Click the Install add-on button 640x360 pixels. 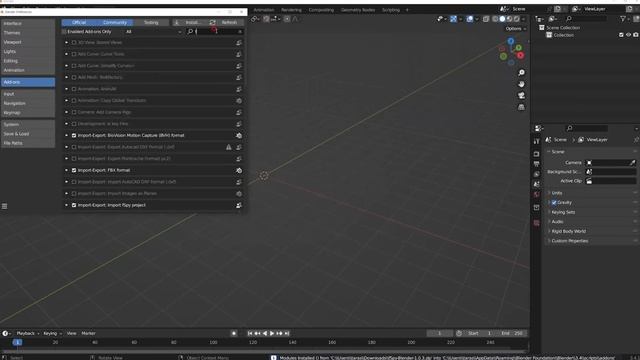(x=189, y=22)
